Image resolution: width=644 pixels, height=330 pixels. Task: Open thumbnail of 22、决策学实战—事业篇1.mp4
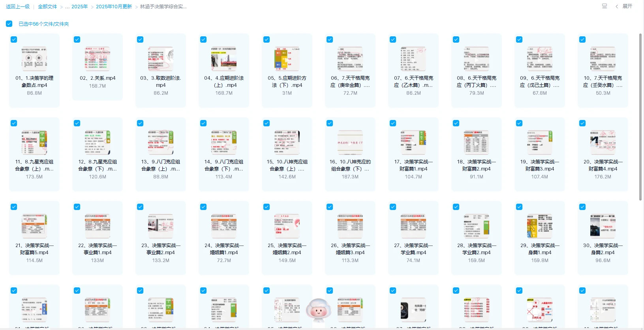pyautogui.click(x=98, y=226)
